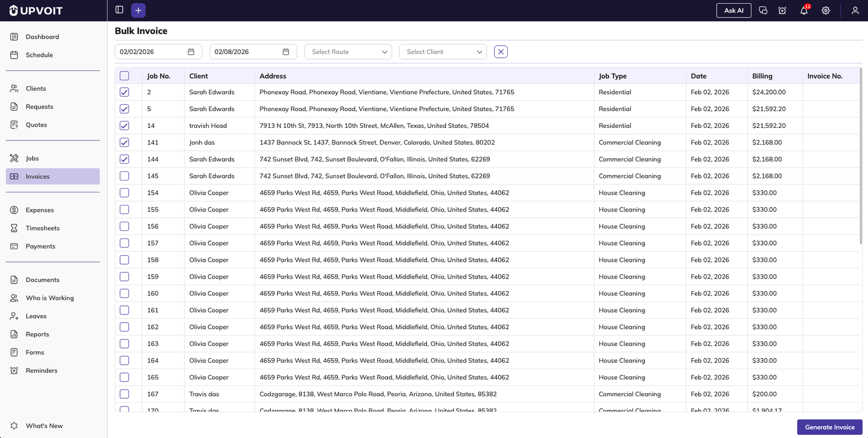Open the notifications bell icon

[804, 10]
